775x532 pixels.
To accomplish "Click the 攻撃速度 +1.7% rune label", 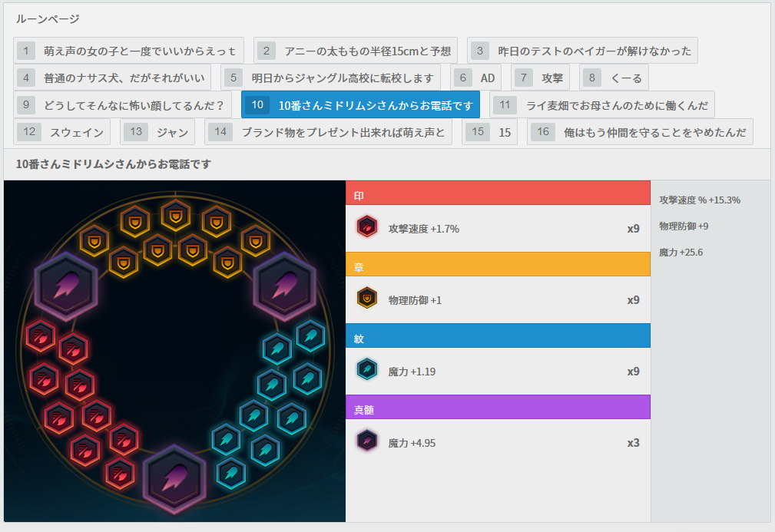I will tap(423, 229).
